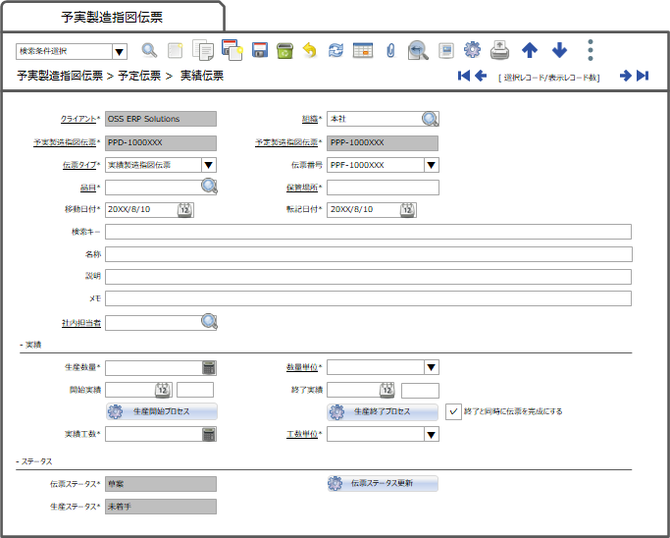Click the 生産開始プロセス button
The width and height of the screenshot is (670, 538).
pos(162,412)
